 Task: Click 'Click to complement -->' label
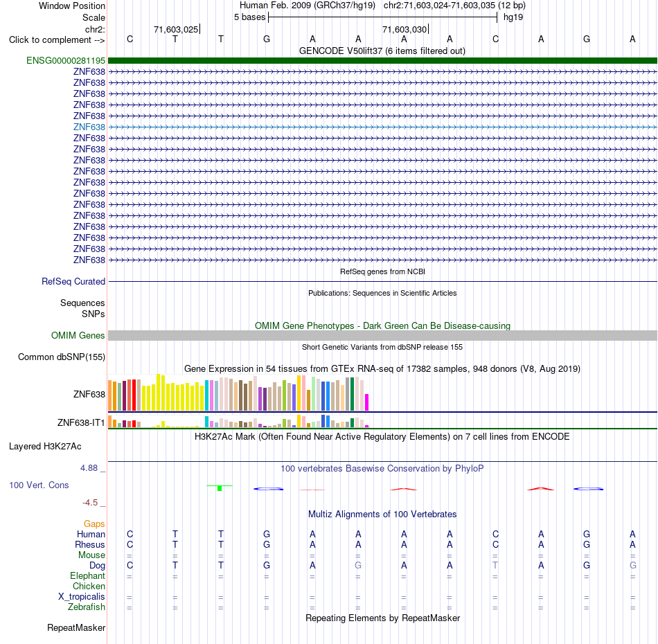57,40
